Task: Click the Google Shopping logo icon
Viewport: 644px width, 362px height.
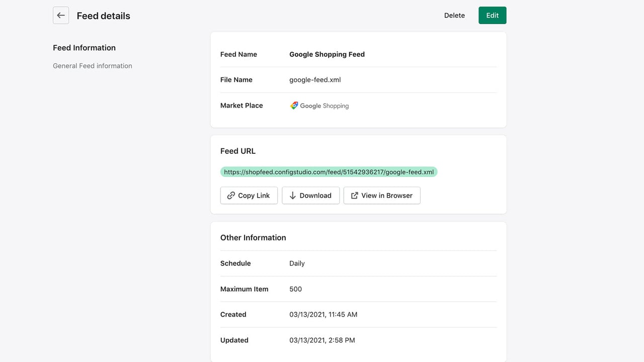Action: click(x=294, y=106)
